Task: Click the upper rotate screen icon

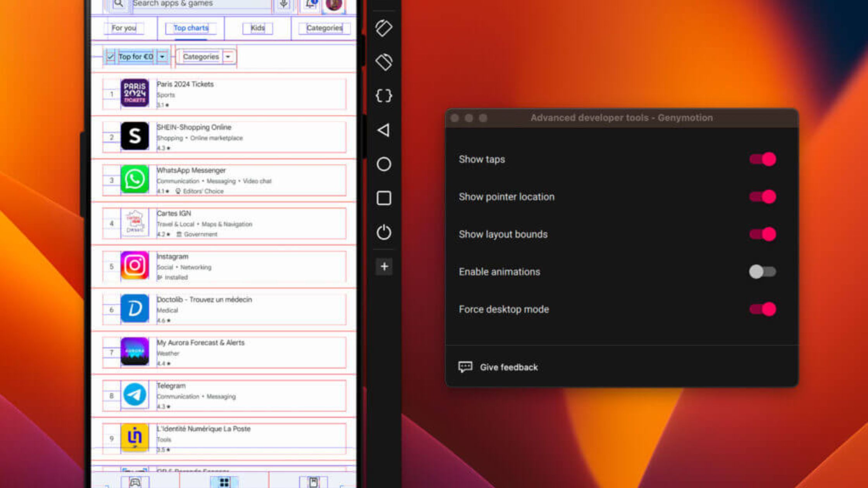Action: (x=384, y=28)
